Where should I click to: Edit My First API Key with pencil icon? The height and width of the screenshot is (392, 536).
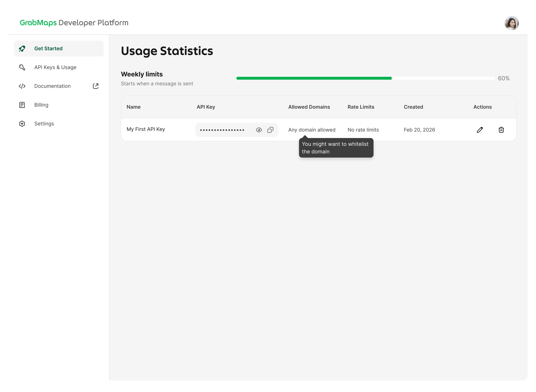coord(480,130)
